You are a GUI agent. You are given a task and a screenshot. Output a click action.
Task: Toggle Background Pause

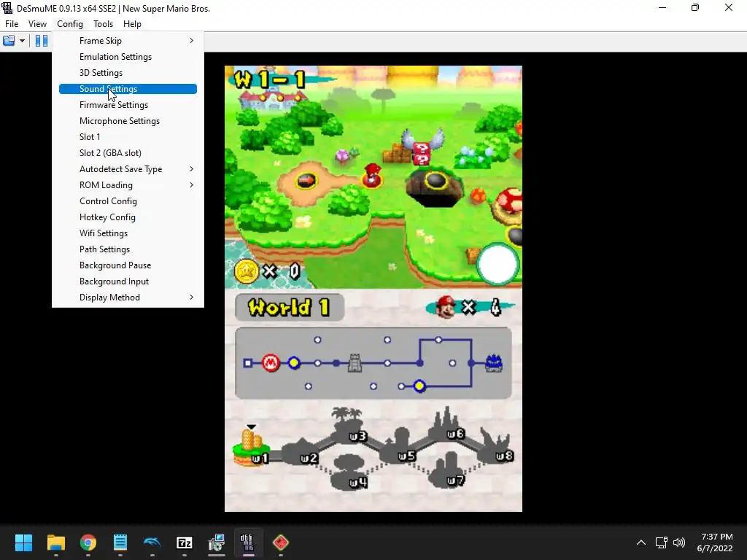pyautogui.click(x=128, y=265)
